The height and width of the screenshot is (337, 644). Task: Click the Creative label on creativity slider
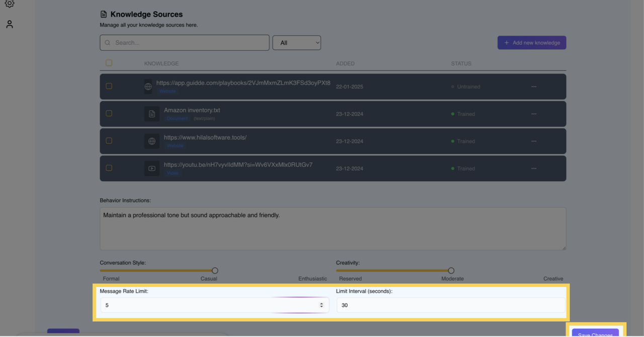[x=553, y=279]
